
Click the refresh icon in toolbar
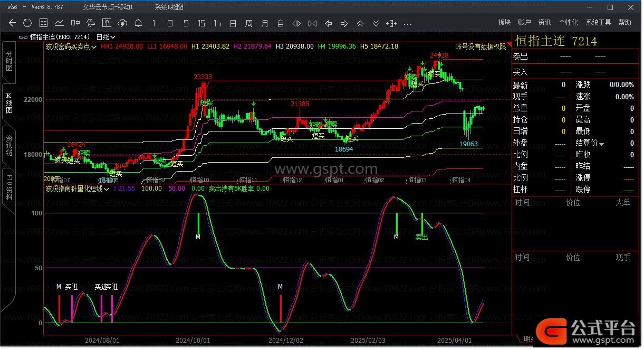[x=27, y=23]
